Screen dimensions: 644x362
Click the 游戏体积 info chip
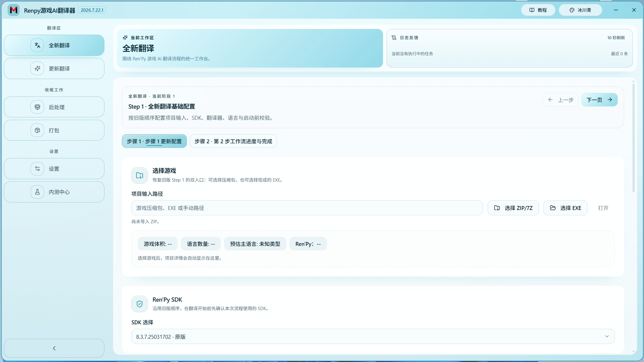pos(158,244)
